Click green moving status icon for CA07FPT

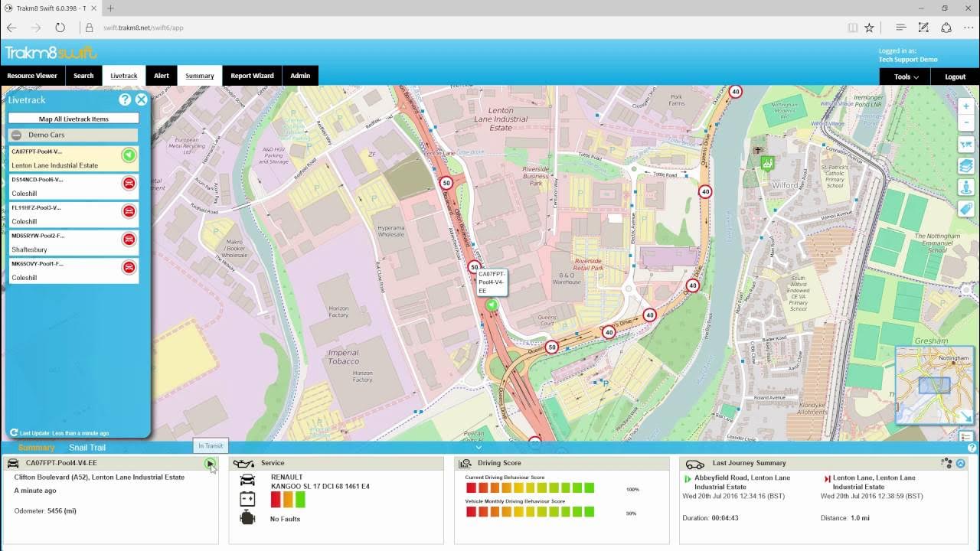(x=129, y=155)
